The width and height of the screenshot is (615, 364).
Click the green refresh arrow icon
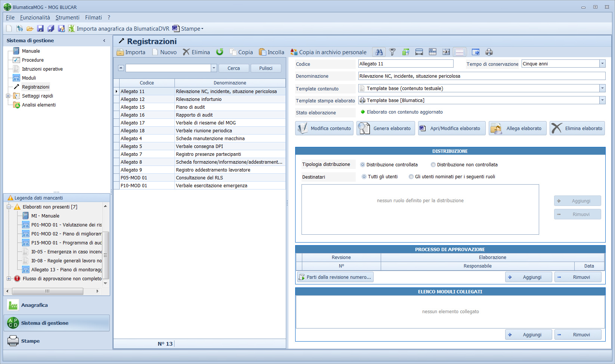coord(220,52)
